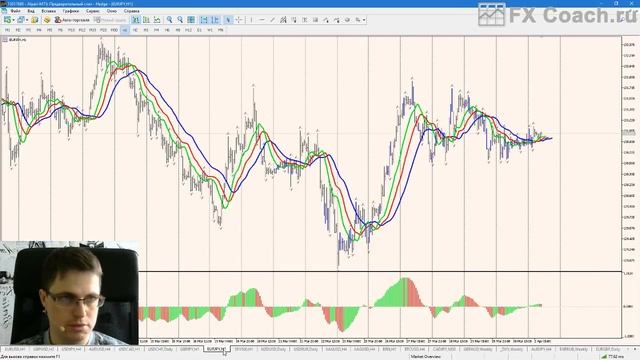Toggle the Auto-trading button
The width and height of the screenshot is (640, 360).
click(x=71, y=20)
